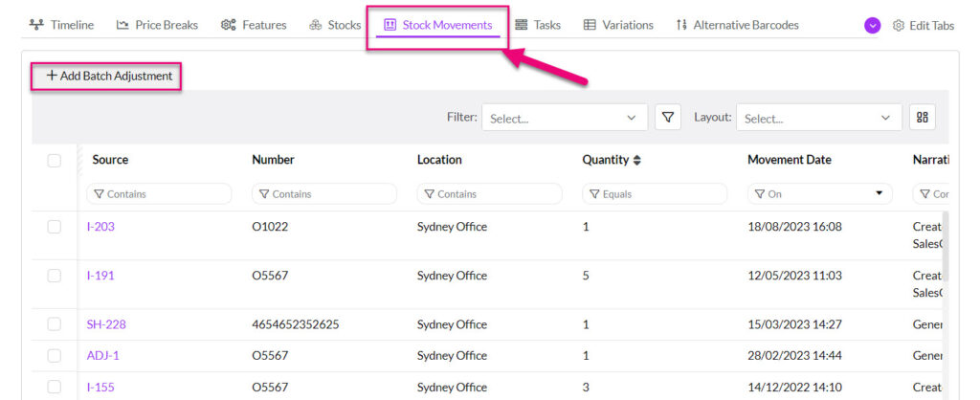Image resolution: width=980 pixels, height=400 pixels.
Task: Open the Features tab
Action: 254,25
